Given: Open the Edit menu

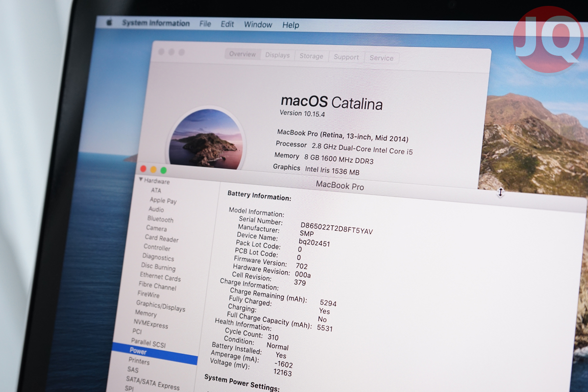Looking at the screenshot, I should (227, 24).
